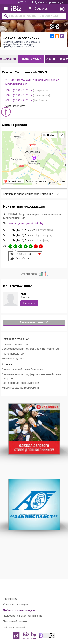
Task: Open the Беларусь region selector
Action: coord(41,8)
